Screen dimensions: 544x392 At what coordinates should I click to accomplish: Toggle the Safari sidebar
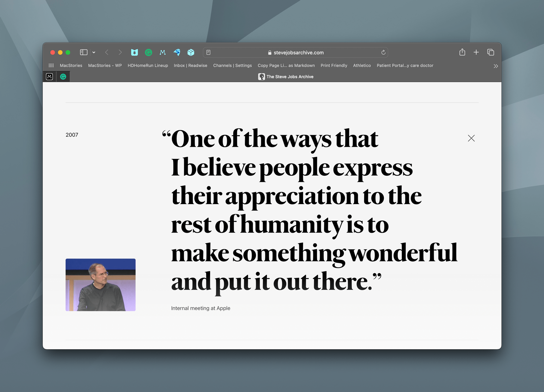point(84,52)
